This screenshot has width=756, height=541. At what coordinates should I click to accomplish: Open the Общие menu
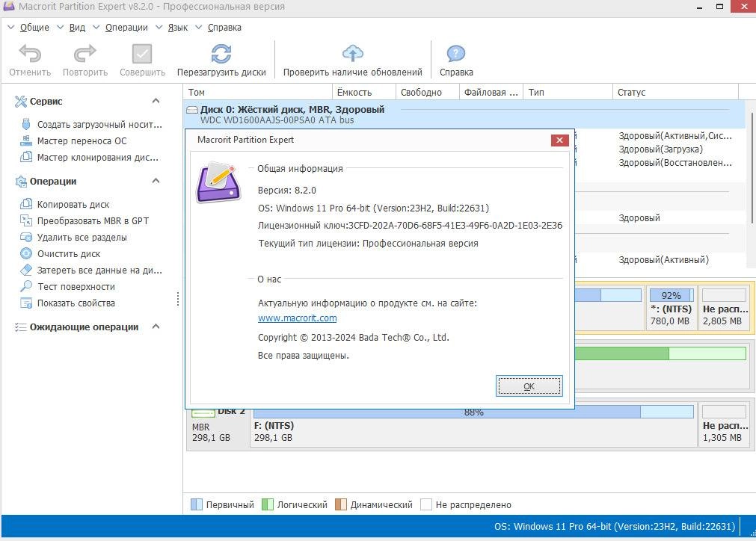(x=34, y=28)
